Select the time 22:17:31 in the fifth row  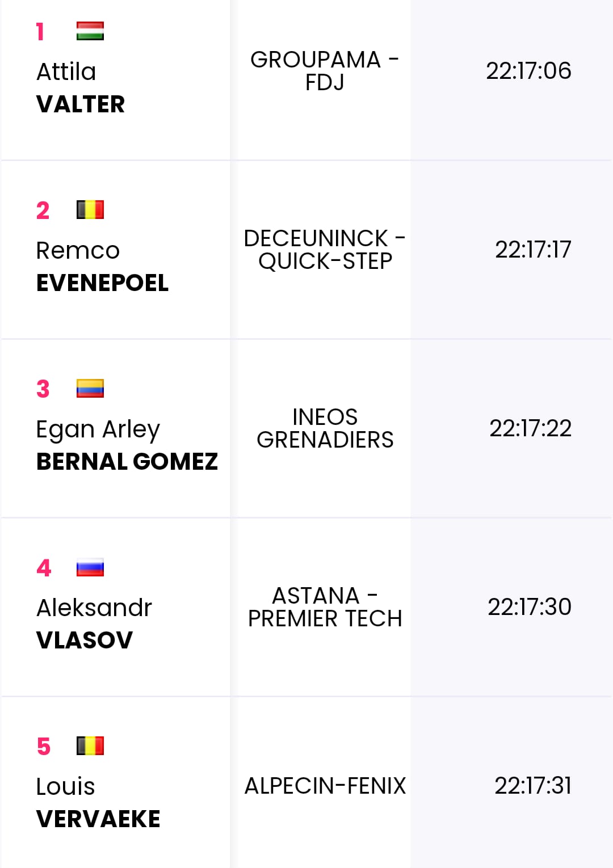pyautogui.click(x=533, y=786)
